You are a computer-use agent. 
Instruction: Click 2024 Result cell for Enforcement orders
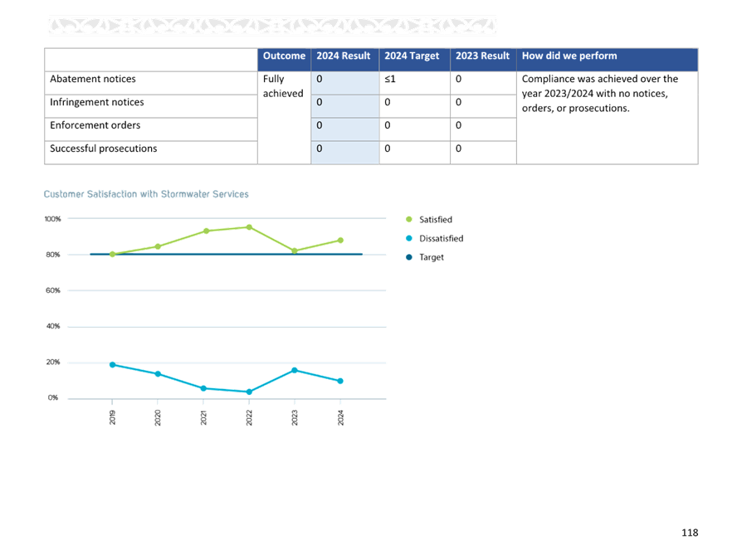[345, 129]
